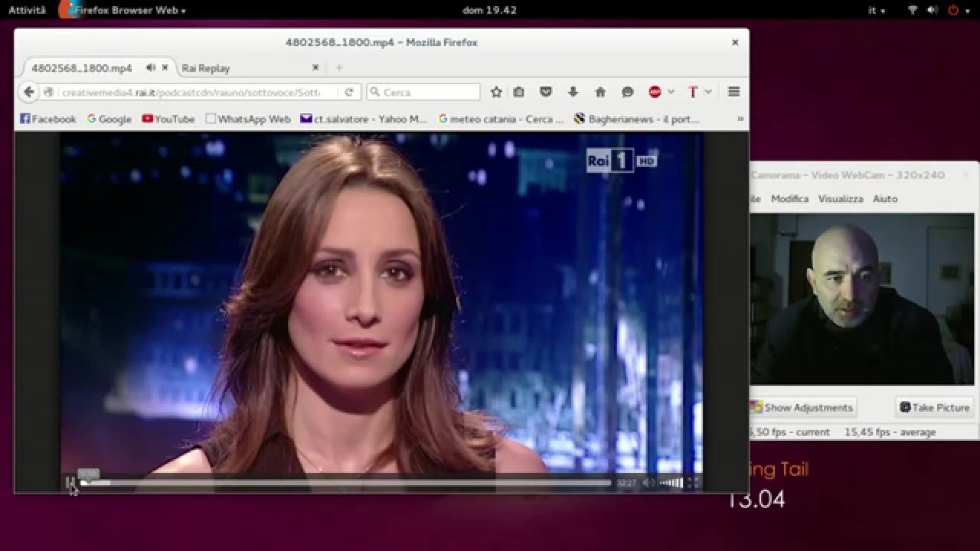Go to Firefox home page icon
Viewport: 980px width, 551px height.
click(600, 92)
